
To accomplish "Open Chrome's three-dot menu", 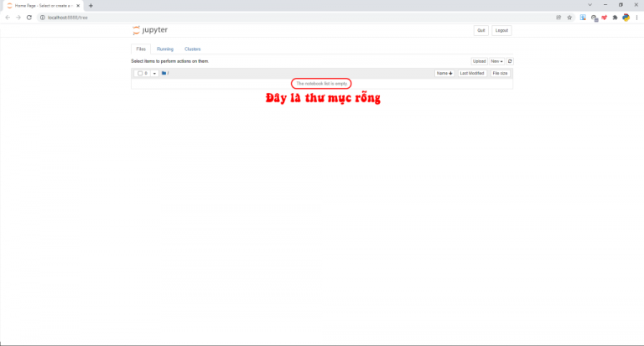I will (x=636, y=17).
